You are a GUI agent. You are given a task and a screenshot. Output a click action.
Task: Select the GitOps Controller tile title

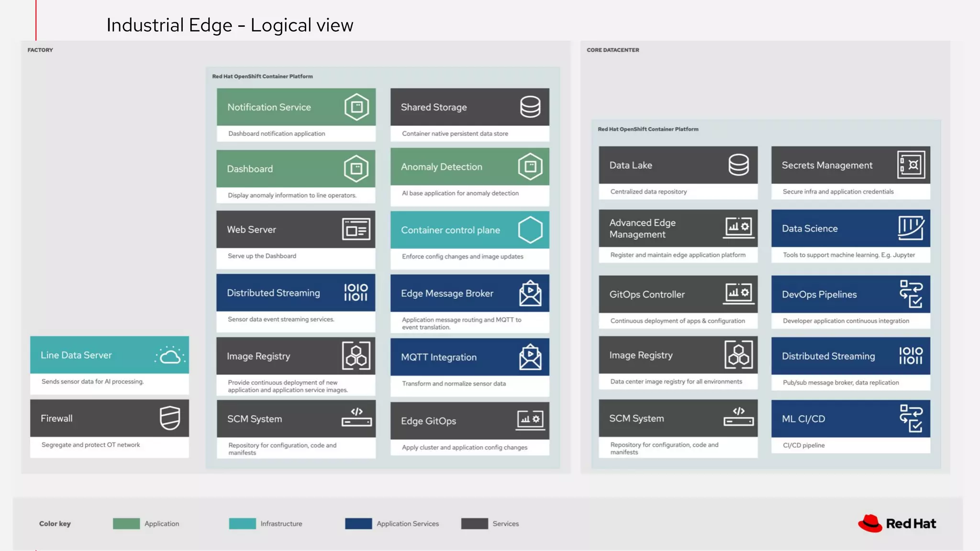click(646, 295)
